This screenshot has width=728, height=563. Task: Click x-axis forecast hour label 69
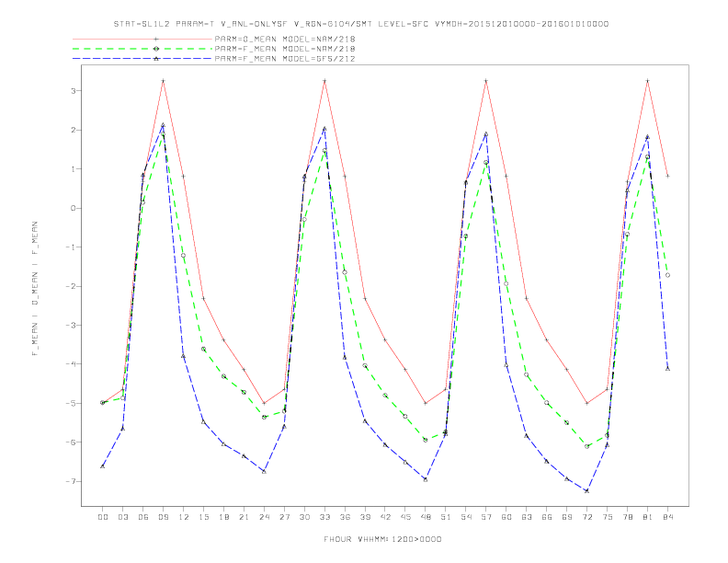pyautogui.click(x=567, y=517)
